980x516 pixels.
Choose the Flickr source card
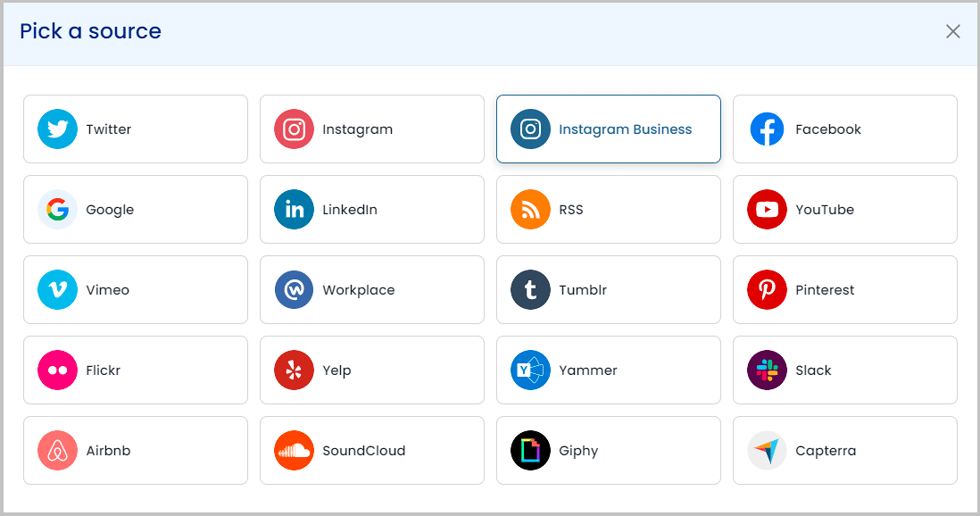[136, 370]
